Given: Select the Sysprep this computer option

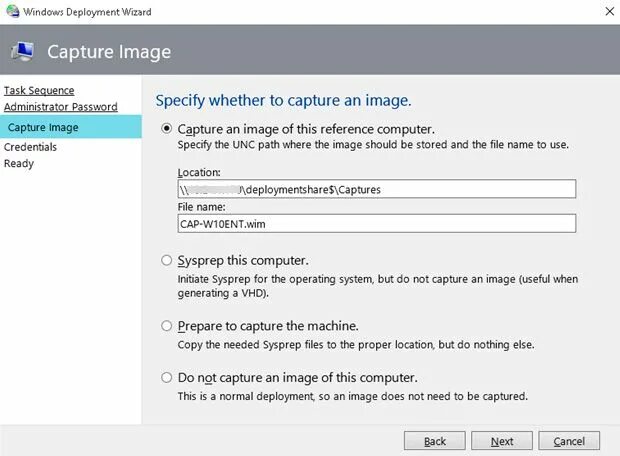Looking at the screenshot, I should [167, 260].
